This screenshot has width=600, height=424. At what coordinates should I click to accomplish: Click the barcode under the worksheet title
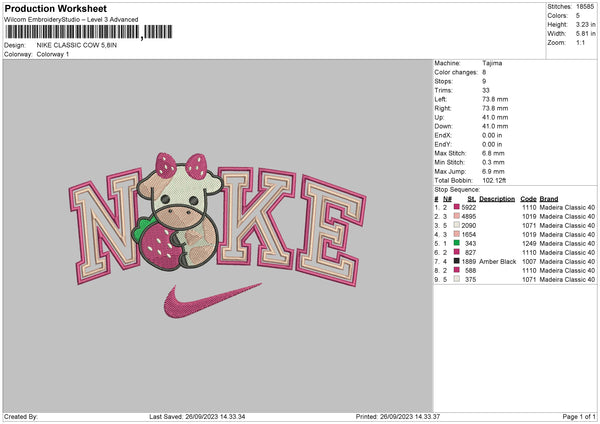click(89, 32)
